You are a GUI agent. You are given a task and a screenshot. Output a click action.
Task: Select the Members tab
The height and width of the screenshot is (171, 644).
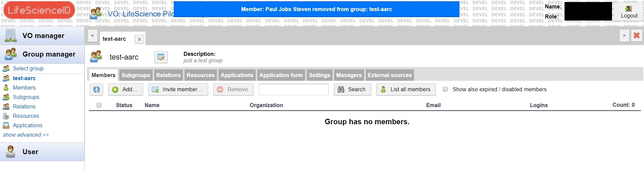(103, 75)
